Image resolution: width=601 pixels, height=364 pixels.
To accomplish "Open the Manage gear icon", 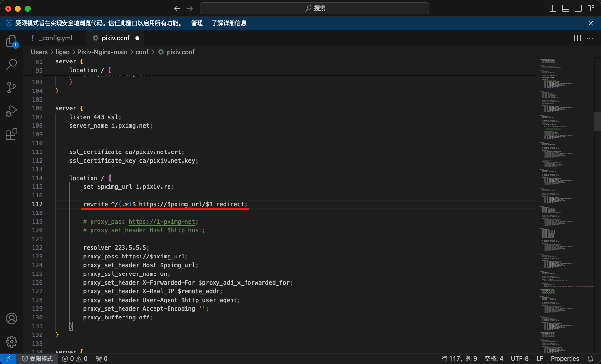I will (12, 342).
